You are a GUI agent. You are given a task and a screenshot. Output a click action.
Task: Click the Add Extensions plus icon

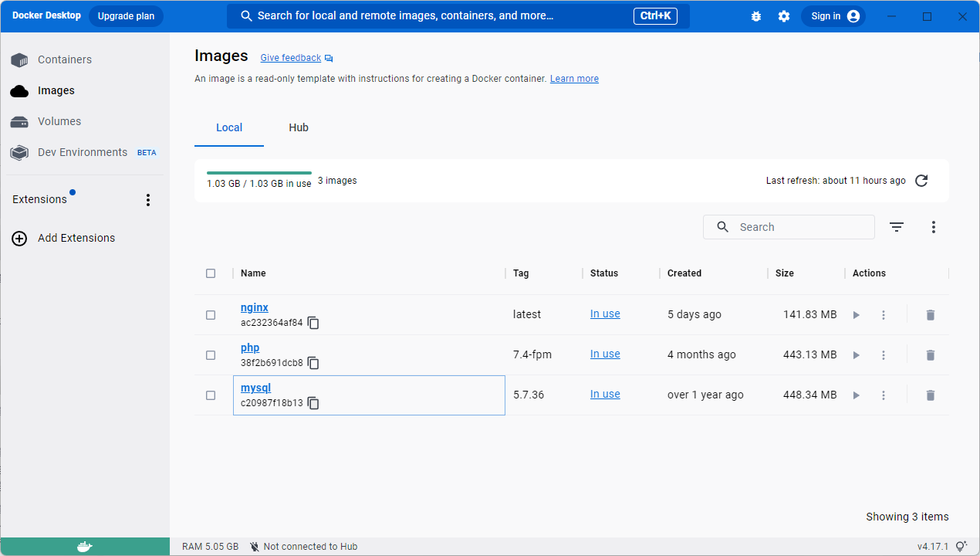click(19, 238)
